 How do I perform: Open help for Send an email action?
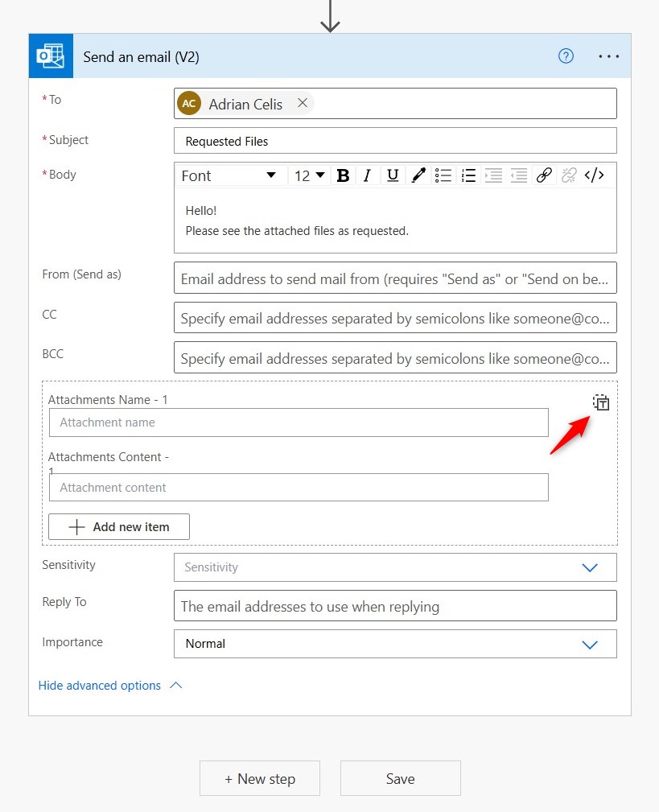coord(566,56)
